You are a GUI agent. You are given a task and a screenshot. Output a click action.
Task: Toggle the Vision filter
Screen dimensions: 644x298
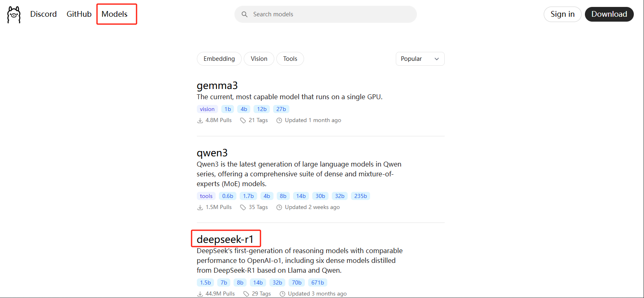(x=259, y=59)
